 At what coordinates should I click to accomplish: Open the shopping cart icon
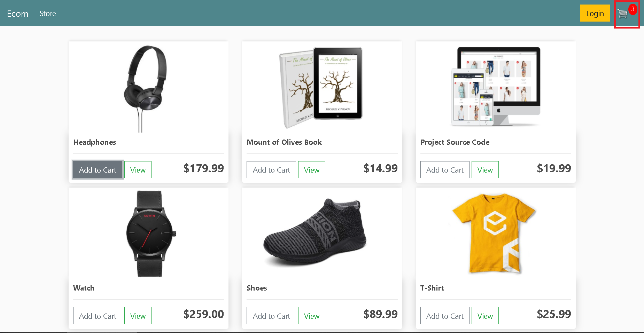tap(622, 14)
